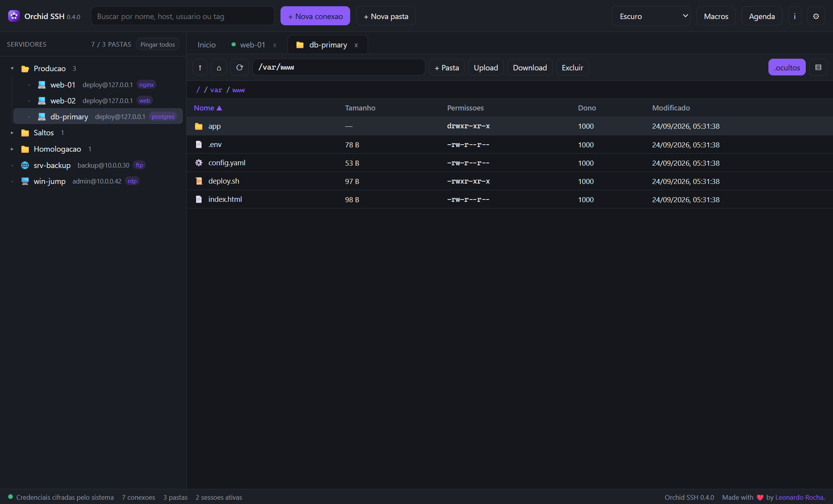833x504 pixels.
Task: Go up one directory with arrow icon
Action: (200, 67)
